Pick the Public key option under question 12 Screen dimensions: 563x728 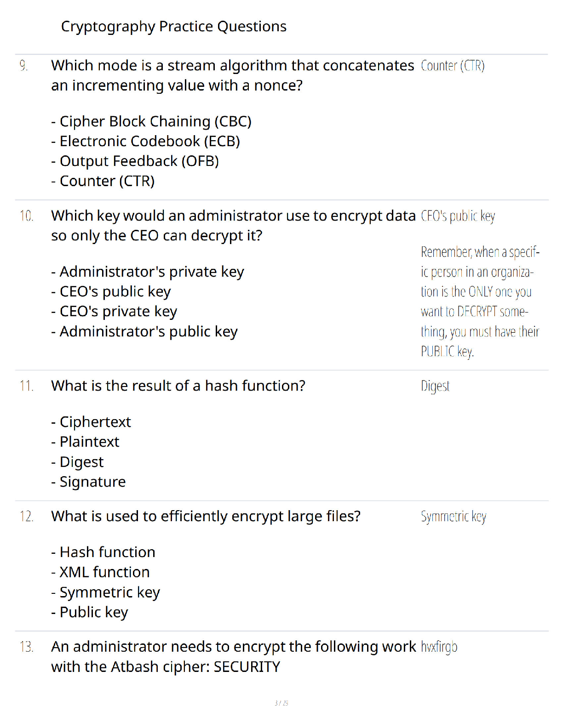point(90,612)
